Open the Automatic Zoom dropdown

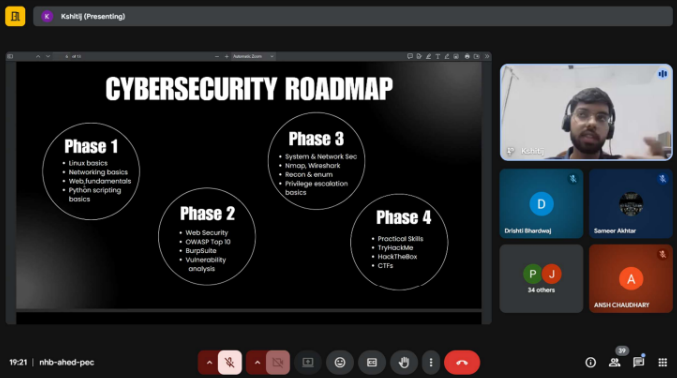click(253, 56)
